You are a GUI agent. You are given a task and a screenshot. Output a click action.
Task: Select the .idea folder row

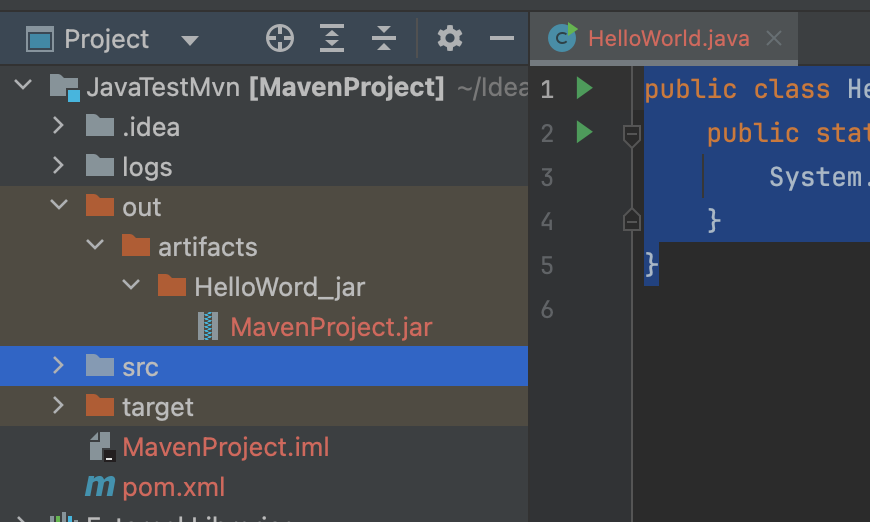[264, 127]
